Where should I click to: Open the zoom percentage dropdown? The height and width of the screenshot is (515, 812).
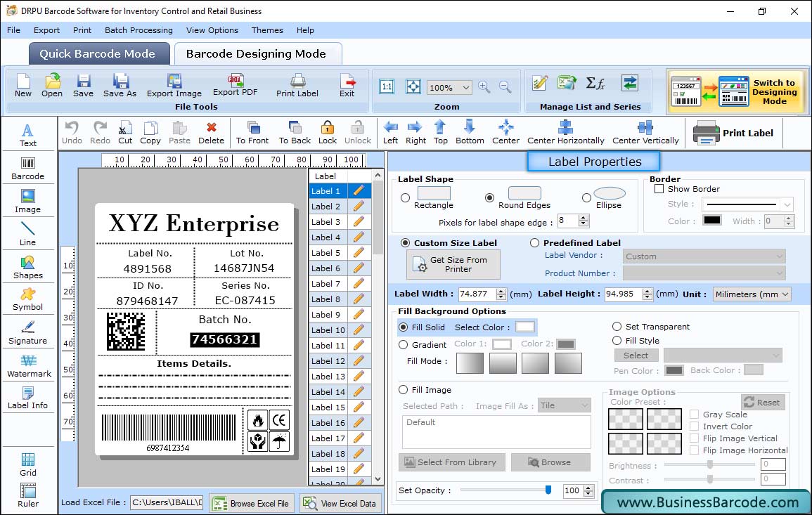pos(465,87)
